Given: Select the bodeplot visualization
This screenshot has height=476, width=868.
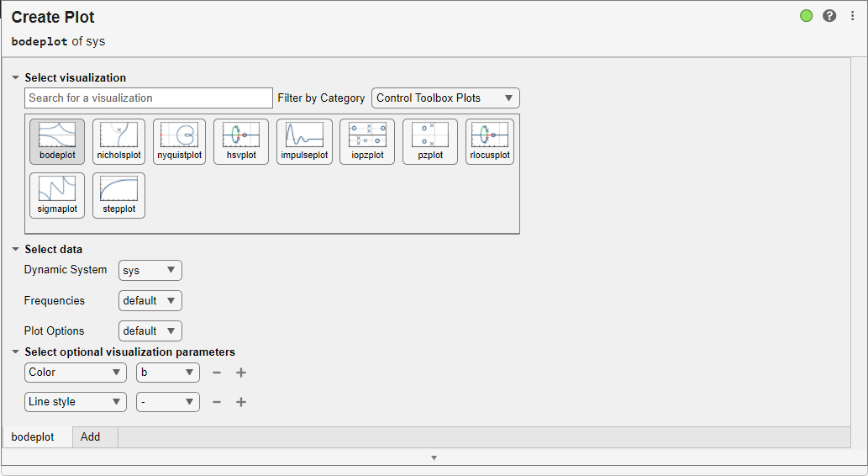Looking at the screenshot, I should (57, 142).
